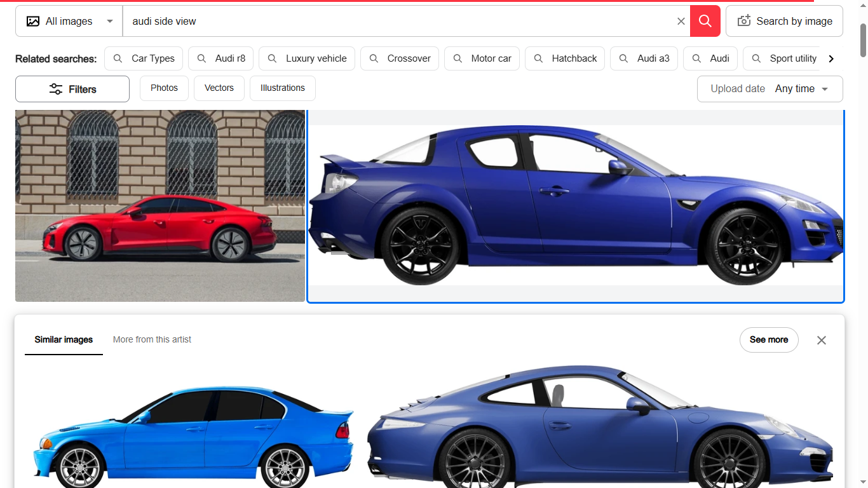Choose the Hatchback related search chip
The height and width of the screenshot is (488, 868).
[566, 58]
